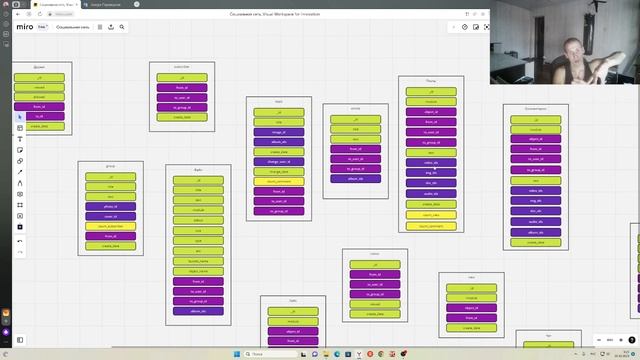Click the rightmost top-right toolbar icon
640x360 pixels.
(487, 27)
